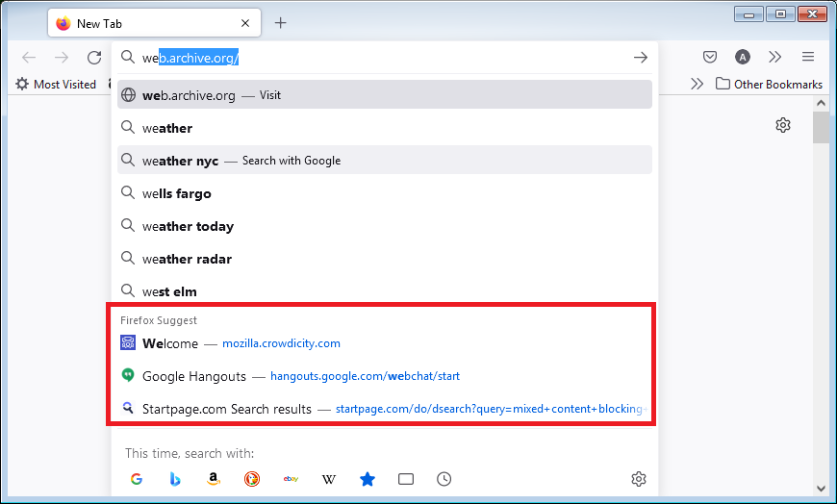This screenshot has height=504, width=837.
Task: Open the Firefox hamburger menu
Action: pyautogui.click(x=808, y=57)
